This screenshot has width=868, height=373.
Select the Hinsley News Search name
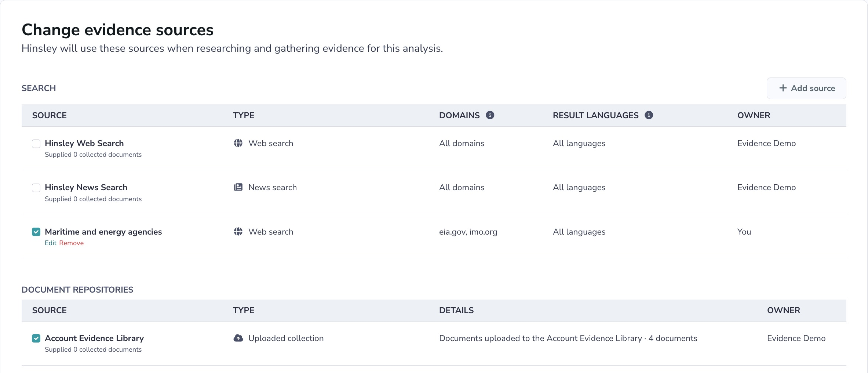pyautogui.click(x=86, y=187)
